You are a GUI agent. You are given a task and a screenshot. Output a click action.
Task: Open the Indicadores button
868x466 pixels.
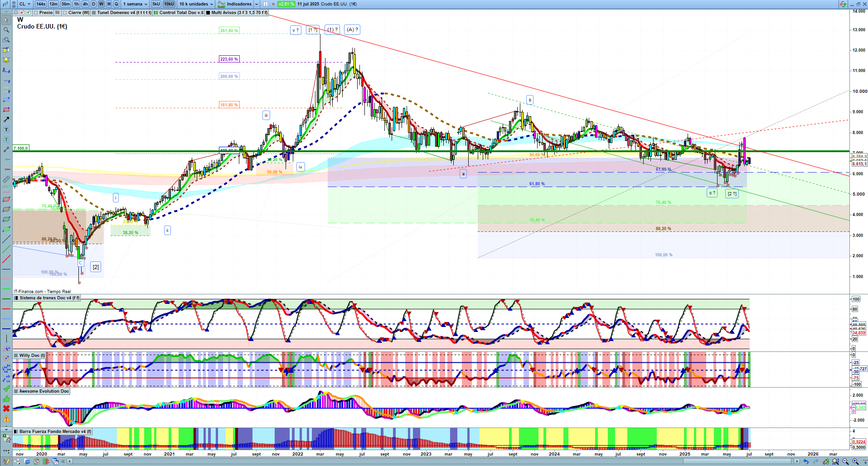click(x=235, y=4)
